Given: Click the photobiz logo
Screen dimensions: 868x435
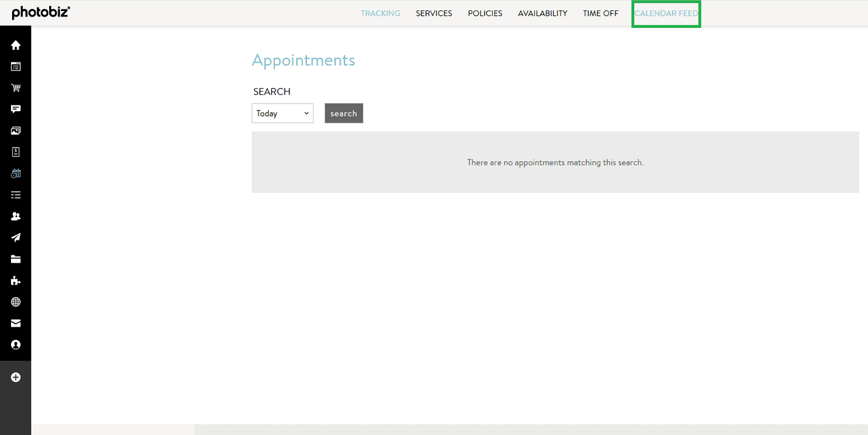Looking at the screenshot, I should (41, 13).
